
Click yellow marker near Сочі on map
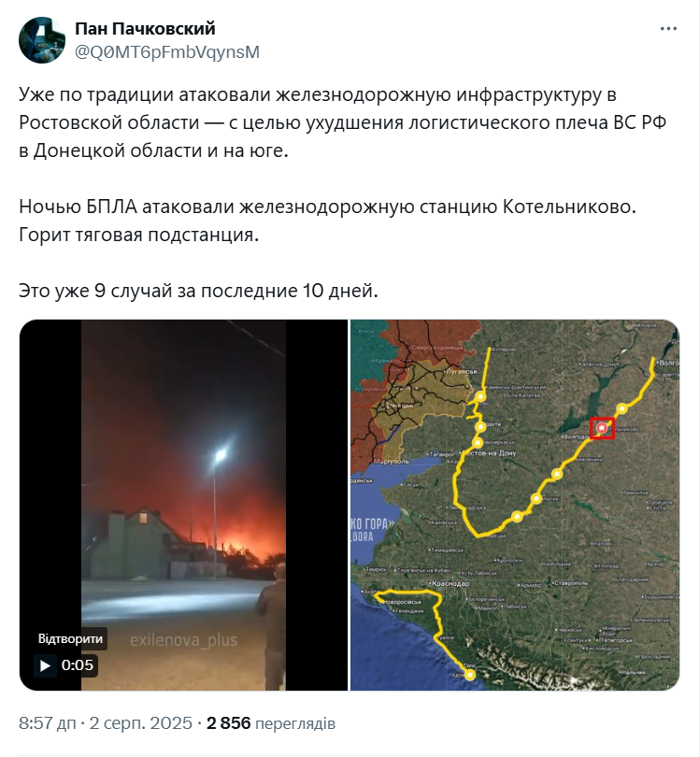tap(470, 675)
